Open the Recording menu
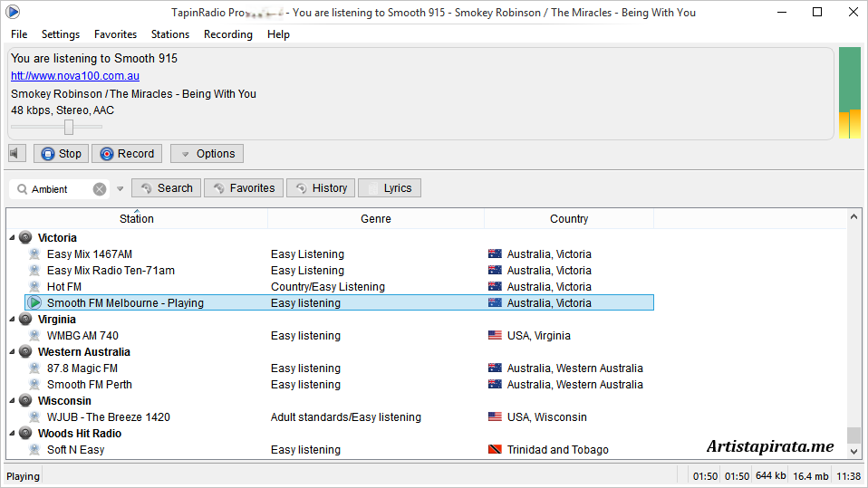Screen dimensions: 868x488 (227, 34)
